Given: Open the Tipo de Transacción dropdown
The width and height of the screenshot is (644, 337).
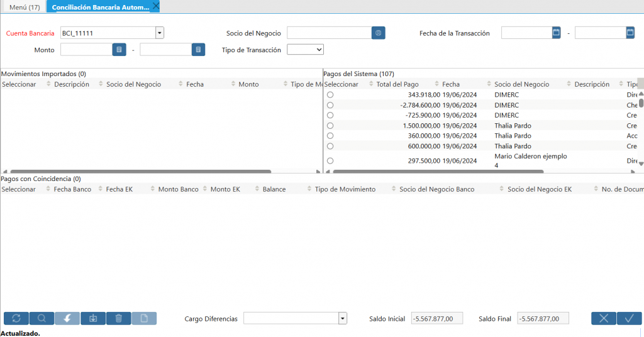Looking at the screenshot, I should (x=305, y=50).
